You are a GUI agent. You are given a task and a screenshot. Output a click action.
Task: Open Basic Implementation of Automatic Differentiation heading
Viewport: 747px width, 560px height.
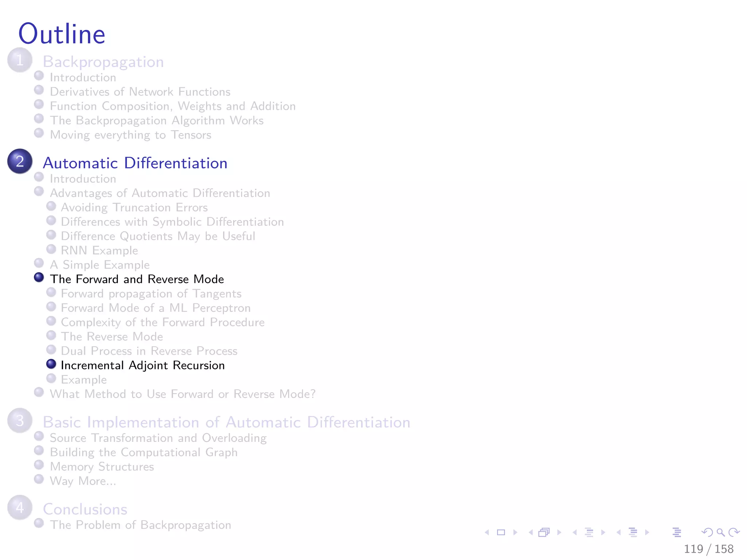point(227,422)
